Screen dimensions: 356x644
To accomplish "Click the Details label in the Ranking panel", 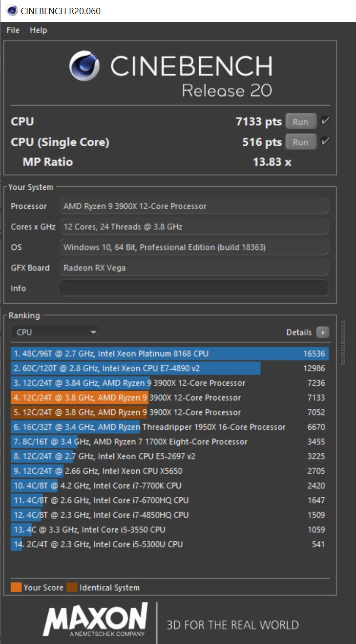I will coord(299,333).
